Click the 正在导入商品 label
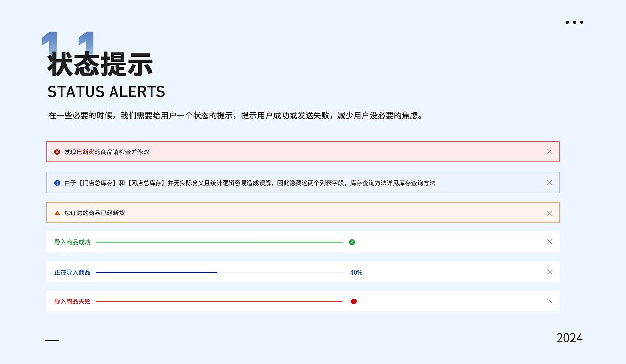Viewport: 626px width, 364px height. pos(72,273)
